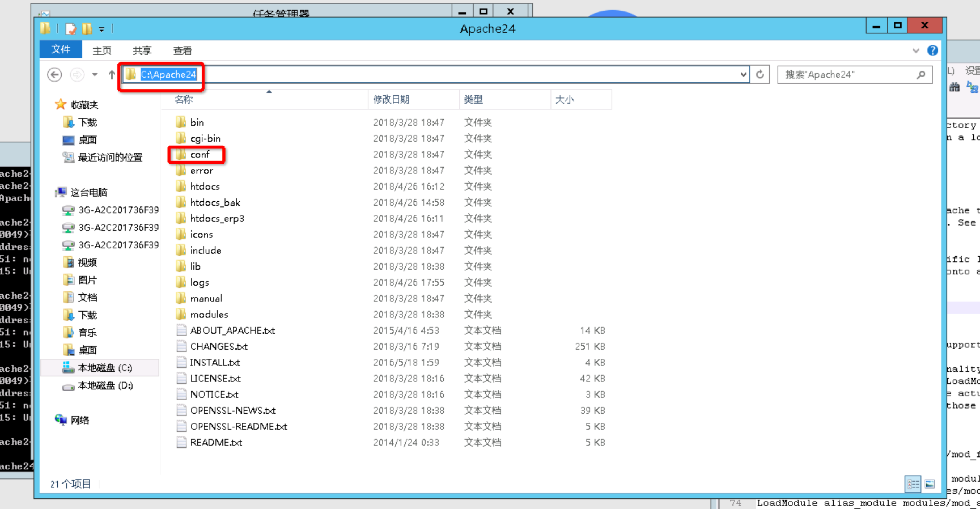Click the 251 KB size of CHANGES.txt
This screenshot has width=980, height=509.
tap(590, 346)
